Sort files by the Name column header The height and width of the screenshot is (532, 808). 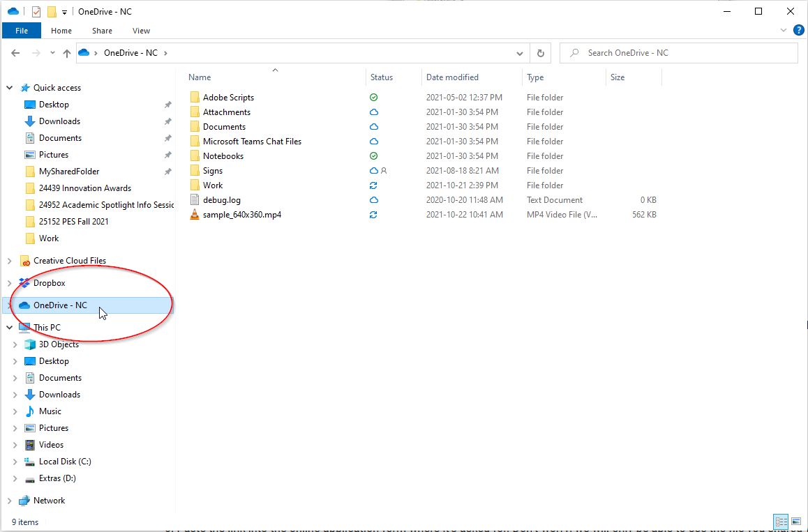coord(200,77)
